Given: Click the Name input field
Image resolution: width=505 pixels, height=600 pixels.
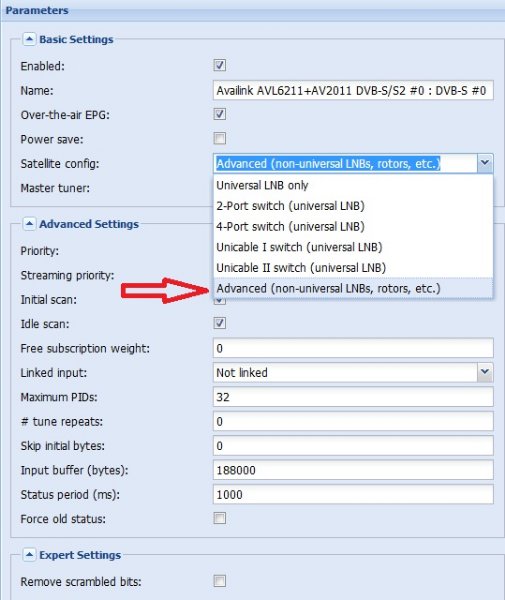Looking at the screenshot, I should click(x=353, y=90).
